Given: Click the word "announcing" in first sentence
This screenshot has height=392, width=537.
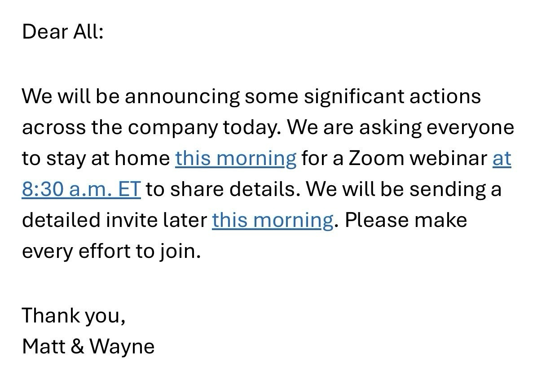Looking at the screenshot, I should 182,97.
